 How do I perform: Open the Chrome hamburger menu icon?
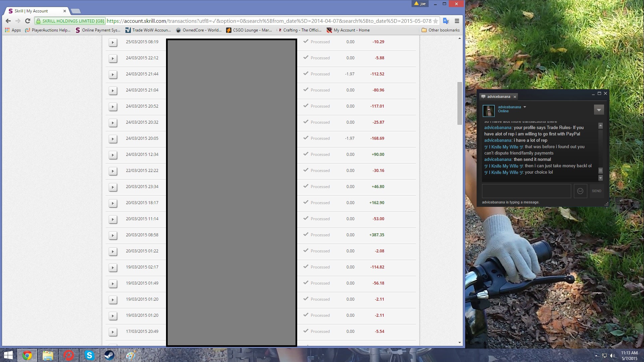tap(457, 21)
